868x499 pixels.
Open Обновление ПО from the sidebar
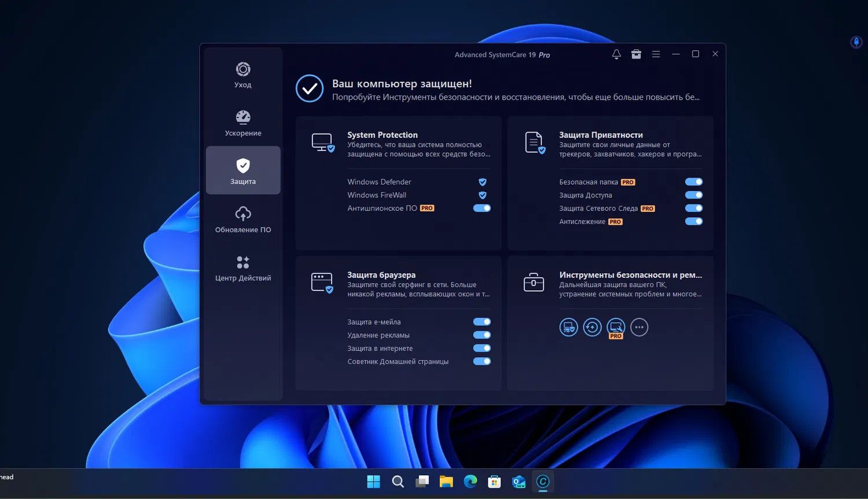coord(242,219)
